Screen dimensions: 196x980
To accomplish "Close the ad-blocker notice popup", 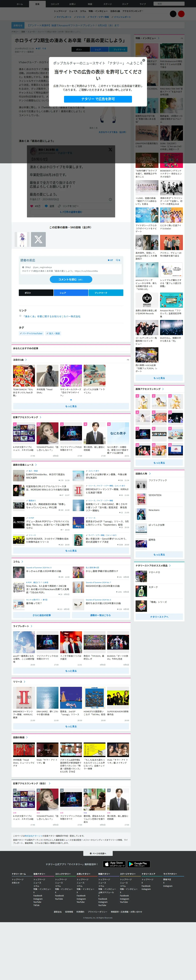I will coord(143,60).
